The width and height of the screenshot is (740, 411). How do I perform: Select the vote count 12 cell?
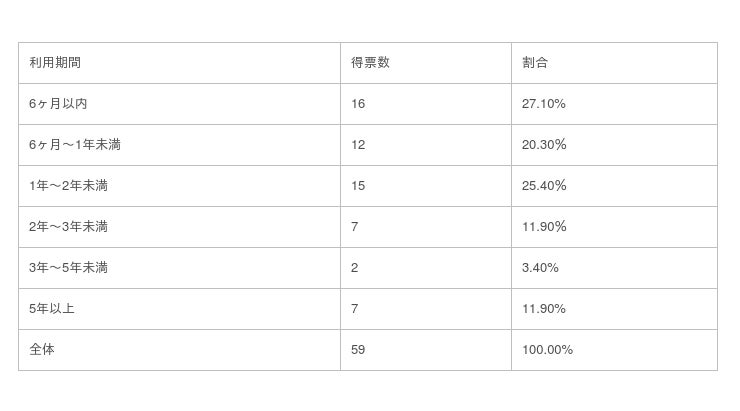(359, 145)
